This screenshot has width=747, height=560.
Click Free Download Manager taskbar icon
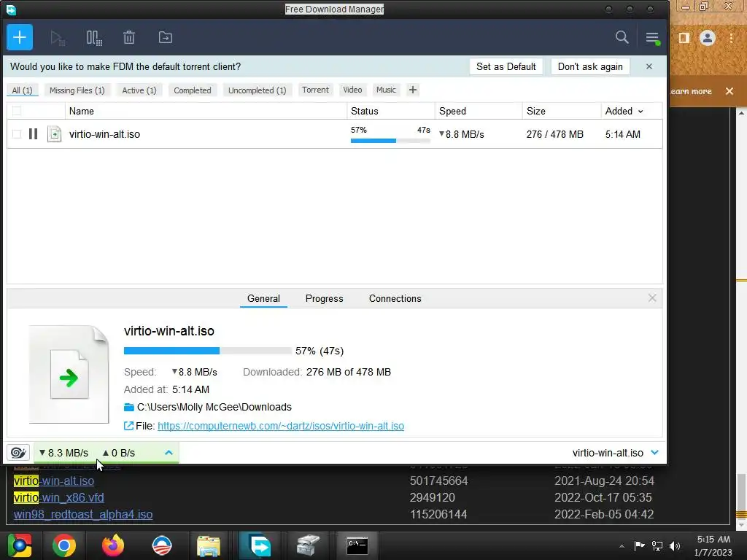tap(260, 545)
